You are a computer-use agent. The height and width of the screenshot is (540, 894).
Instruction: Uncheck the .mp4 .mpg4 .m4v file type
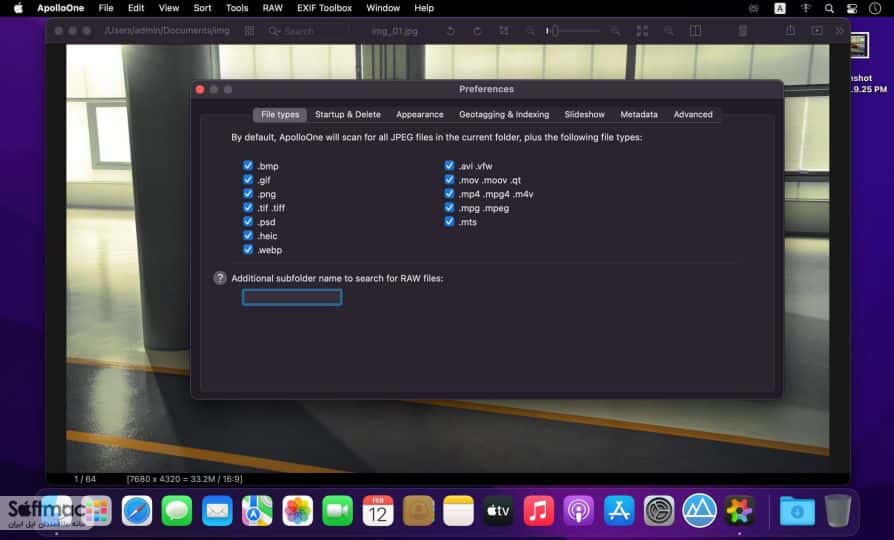449,193
